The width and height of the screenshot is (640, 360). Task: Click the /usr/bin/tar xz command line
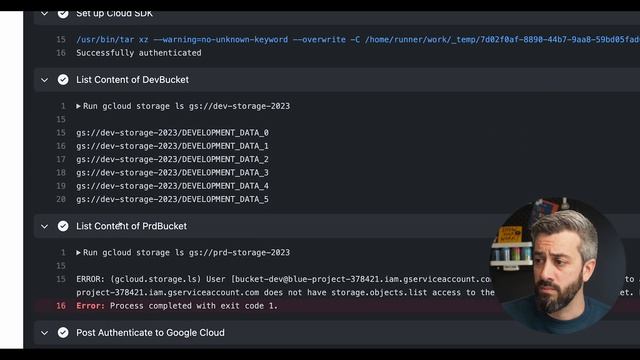(358, 40)
